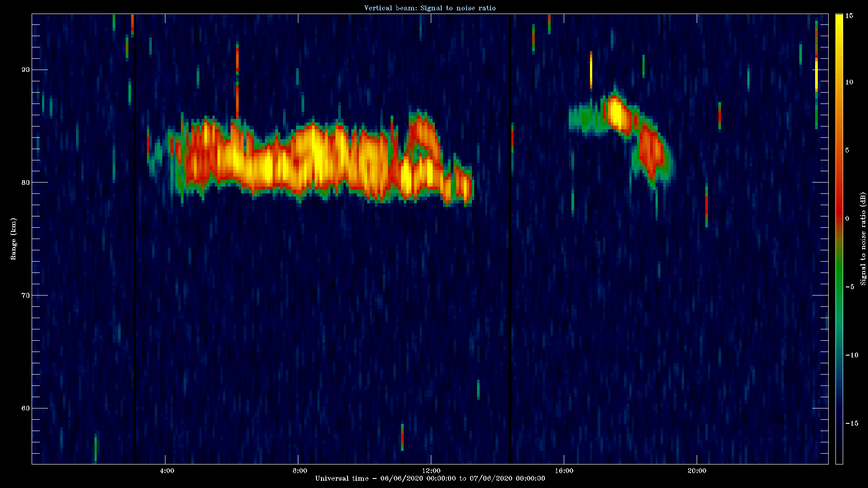Click the 60 km range tick label
This screenshot has height=488, width=868.
[x=25, y=408]
